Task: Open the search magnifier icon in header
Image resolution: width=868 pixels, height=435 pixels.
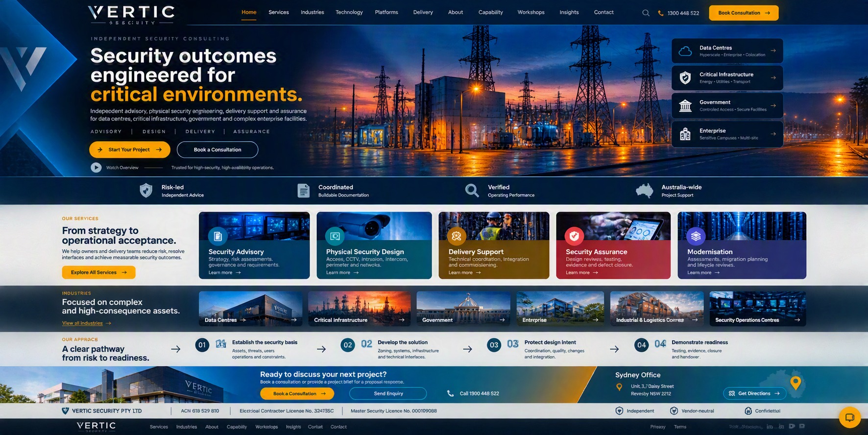Action: 646,13
